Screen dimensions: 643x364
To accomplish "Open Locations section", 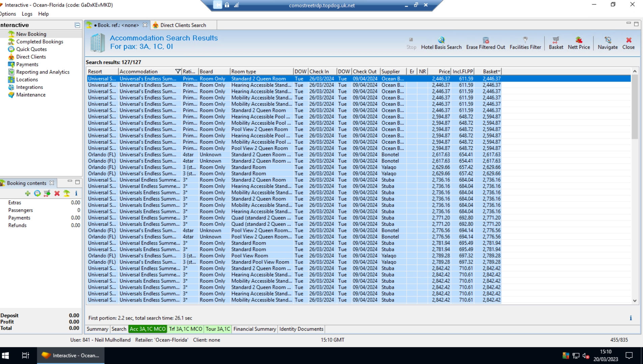I will (x=27, y=80).
